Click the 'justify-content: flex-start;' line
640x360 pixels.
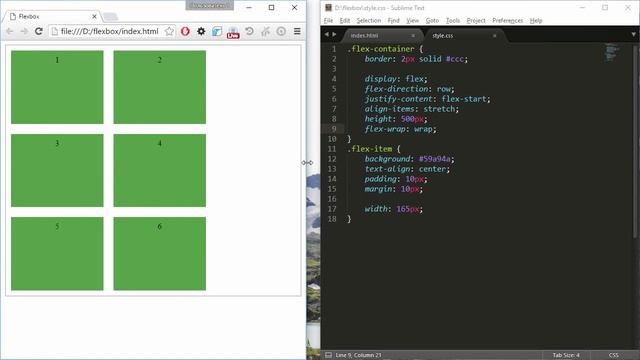click(427, 99)
